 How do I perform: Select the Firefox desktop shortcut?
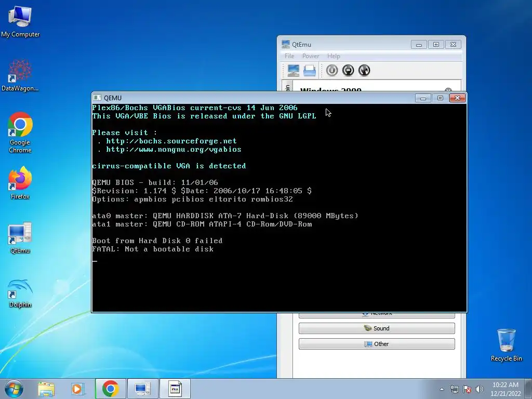(x=20, y=183)
